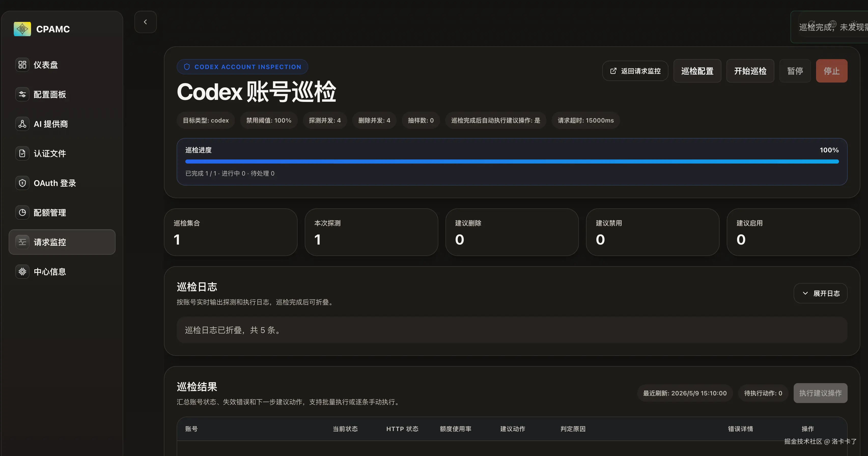Click the 暂停 pause button
868x456 pixels.
pos(795,71)
